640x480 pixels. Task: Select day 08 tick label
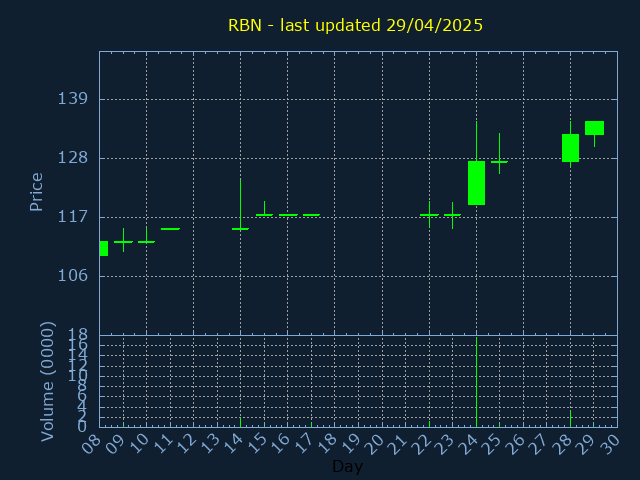(x=91, y=444)
